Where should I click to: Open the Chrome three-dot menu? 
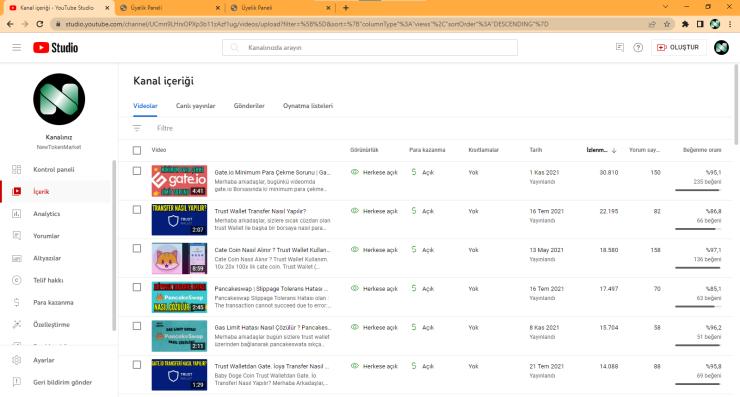[x=731, y=24]
